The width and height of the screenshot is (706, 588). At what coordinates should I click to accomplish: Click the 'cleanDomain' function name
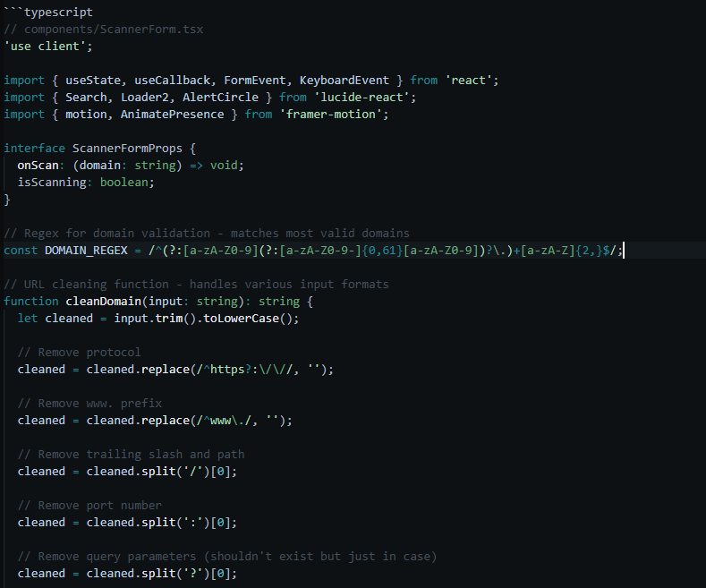click(104, 302)
